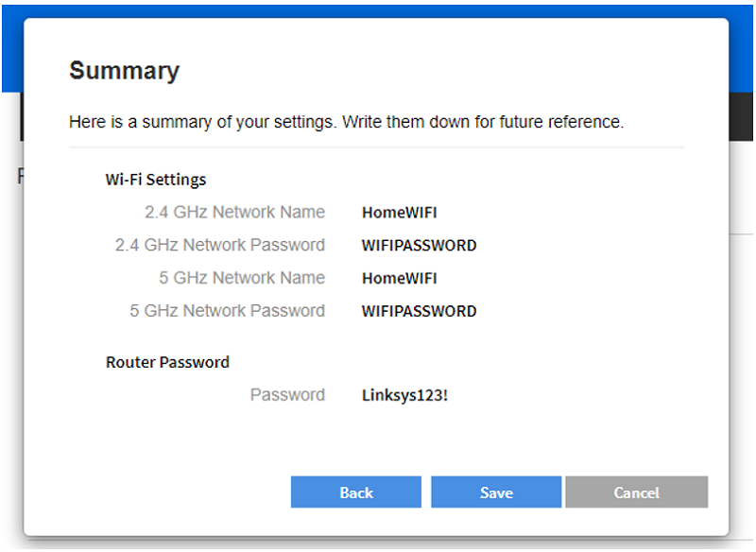Click the Router Password section heading
This screenshot has height=552, width=756.
(x=167, y=362)
